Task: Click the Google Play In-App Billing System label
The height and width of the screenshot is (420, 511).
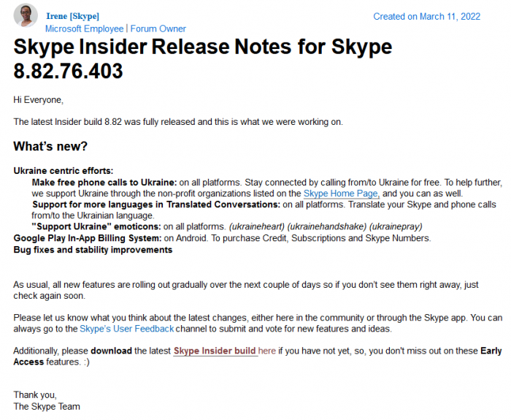Action: tap(86, 238)
